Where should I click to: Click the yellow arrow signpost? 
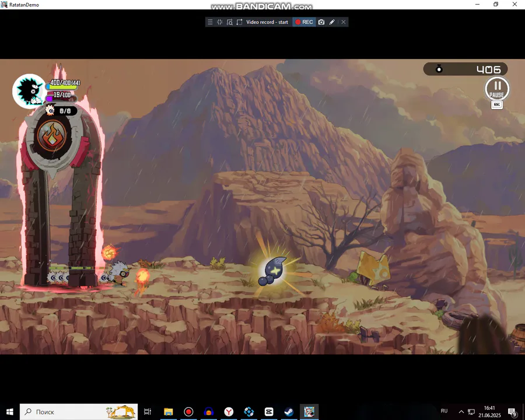click(x=373, y=269)
